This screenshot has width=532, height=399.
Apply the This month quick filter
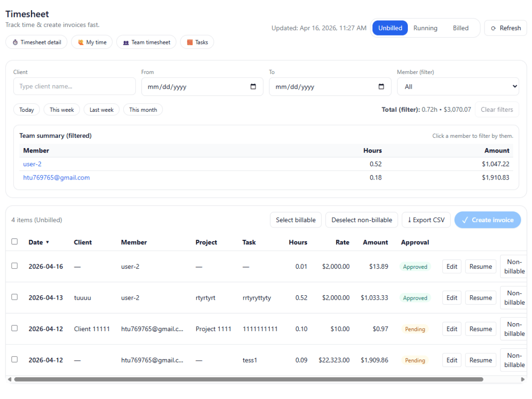[x=143, y=110]
